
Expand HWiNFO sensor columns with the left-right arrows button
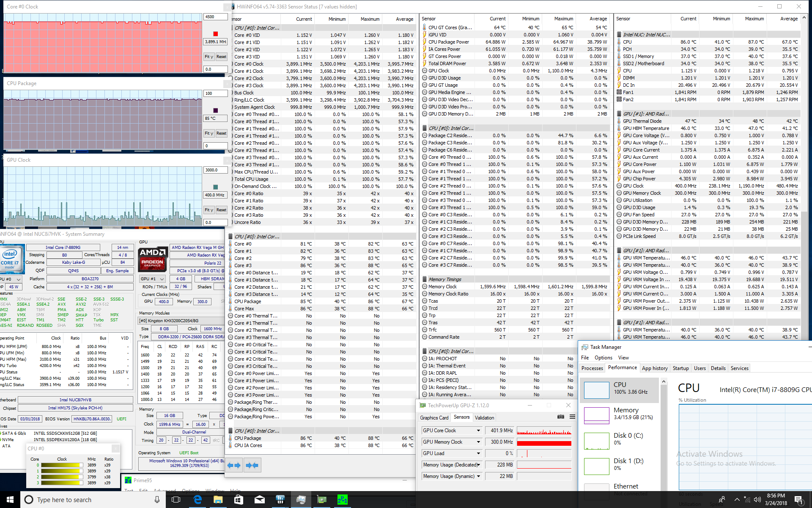[234, 465]
